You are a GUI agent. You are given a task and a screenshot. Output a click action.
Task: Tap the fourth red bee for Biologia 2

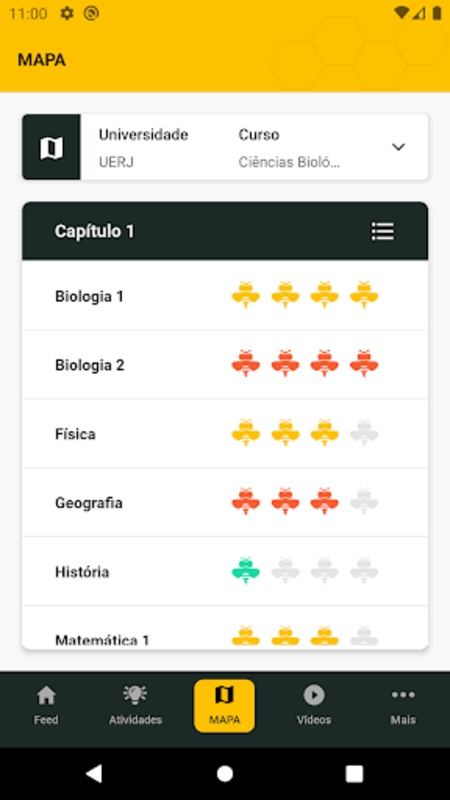tap(364, 364)
